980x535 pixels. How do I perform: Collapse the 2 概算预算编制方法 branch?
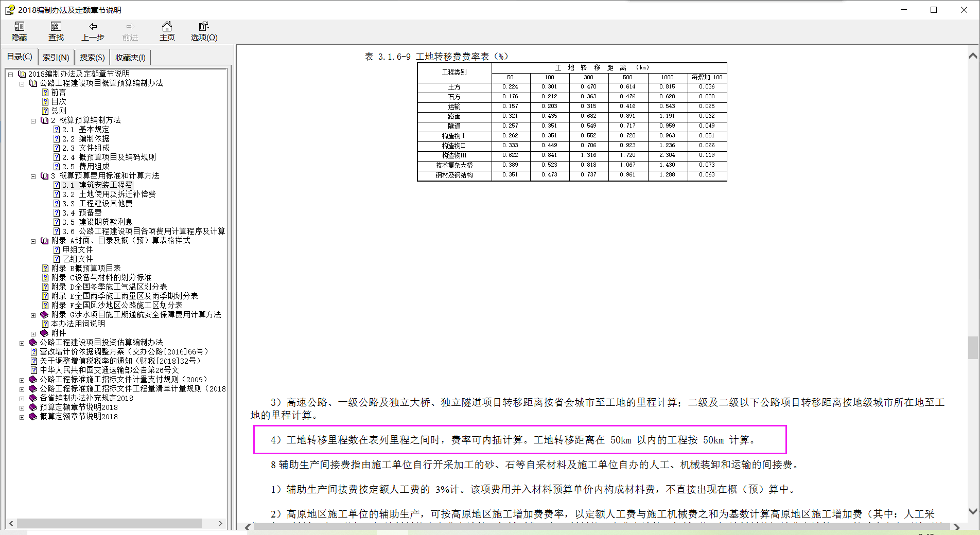pos(33,121)
